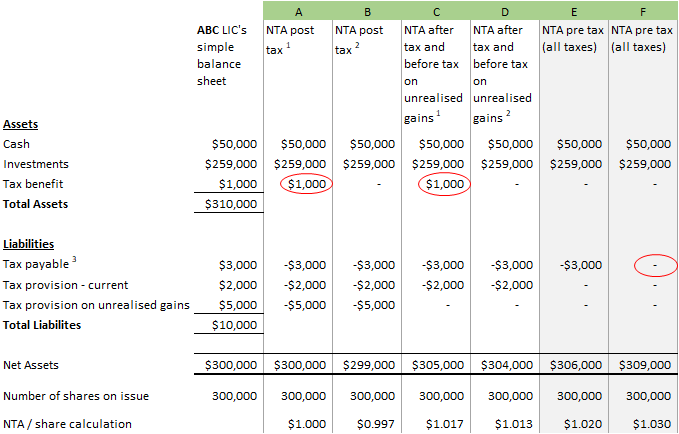Select the column E header
Viewport: 679px width, 434px height.
tap(573, 10)
